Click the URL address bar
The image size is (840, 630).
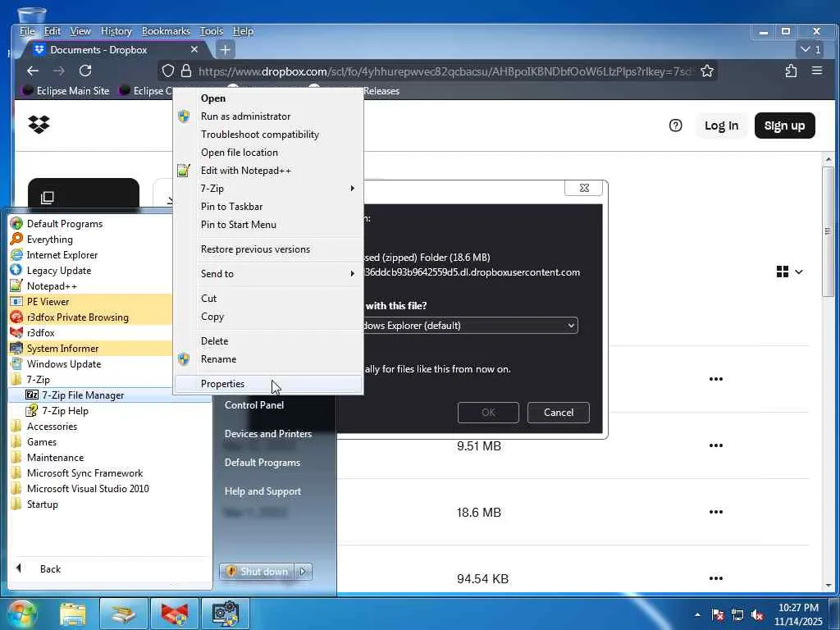tap(445, 71)
